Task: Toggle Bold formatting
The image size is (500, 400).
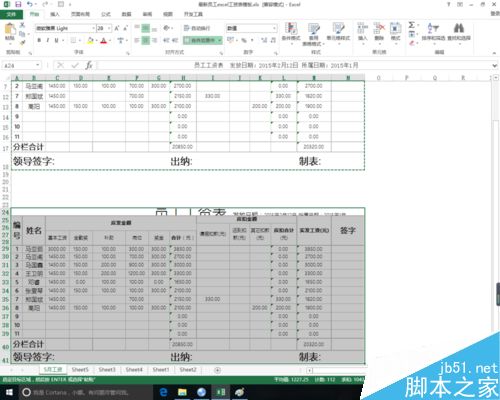Action: click(x=39, y=40)
